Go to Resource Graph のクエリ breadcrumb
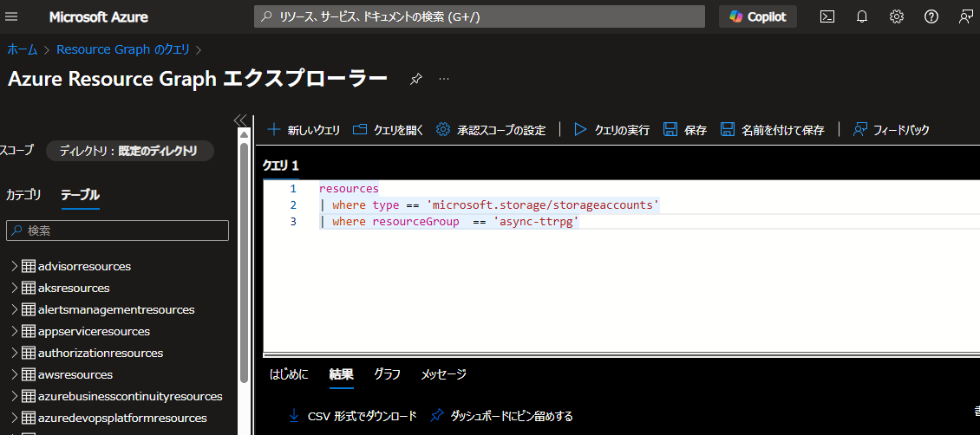The width and height of the screenshot is (980, 435). click(123, 49)
